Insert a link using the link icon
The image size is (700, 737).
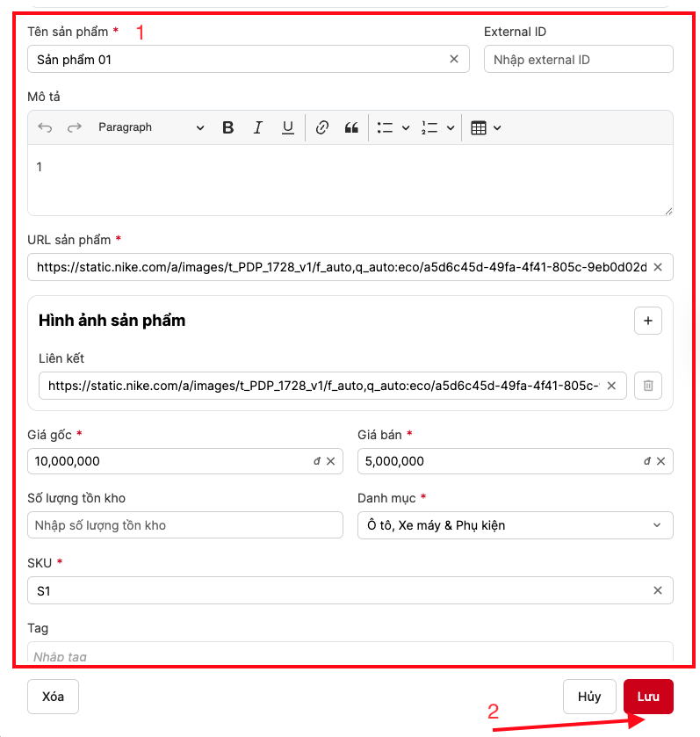click(x=322, y=127)
